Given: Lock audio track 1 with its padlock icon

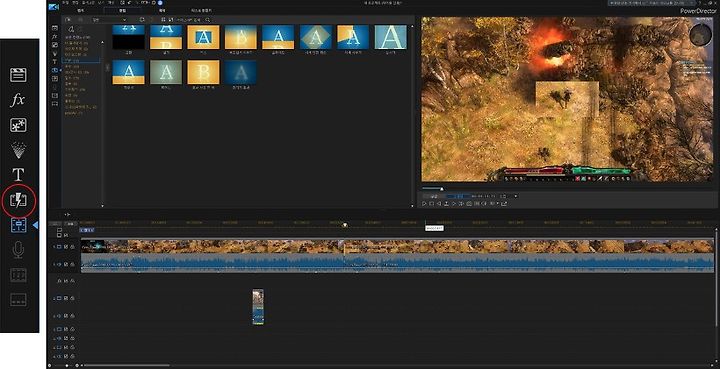Looking at the screenshot, I should coord(73,264).
